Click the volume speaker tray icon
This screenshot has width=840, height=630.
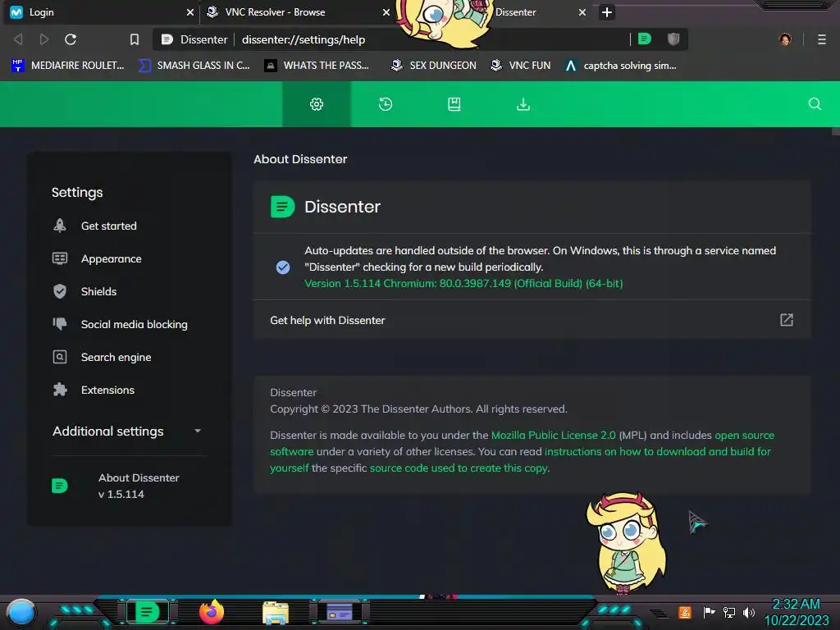(x=748, y=612)
